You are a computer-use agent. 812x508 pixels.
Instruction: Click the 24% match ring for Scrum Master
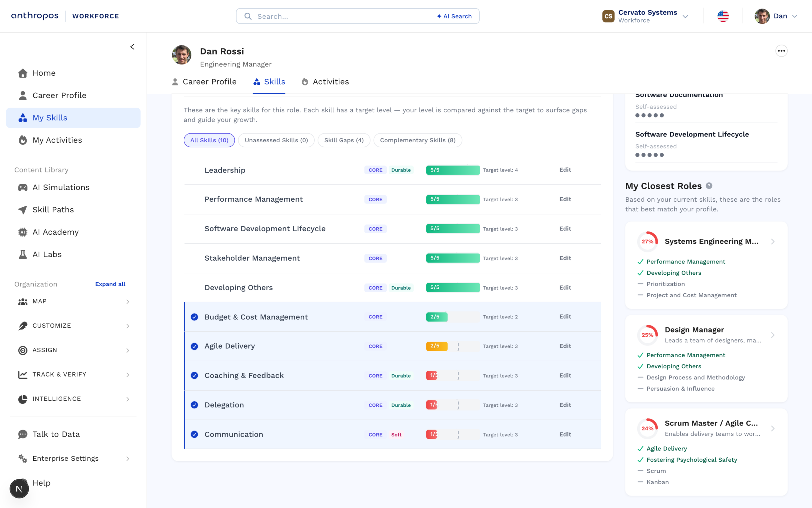(648, 428)
